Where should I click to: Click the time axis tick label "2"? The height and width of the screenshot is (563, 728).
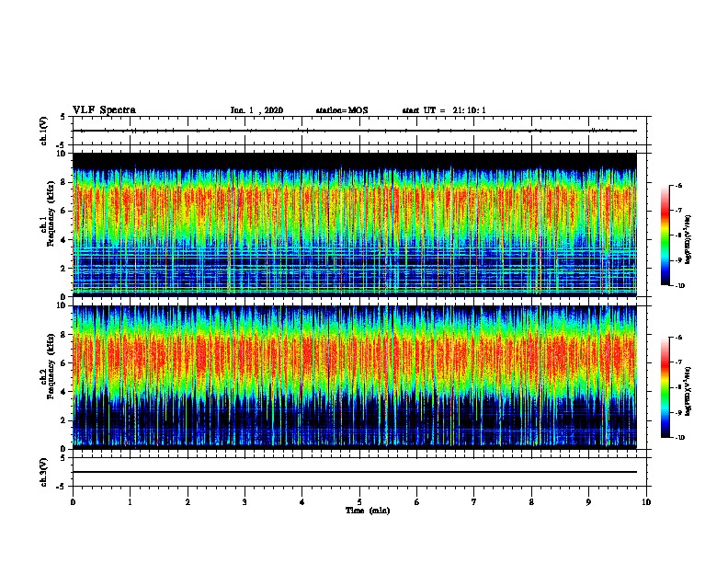(x=188, y=502)
